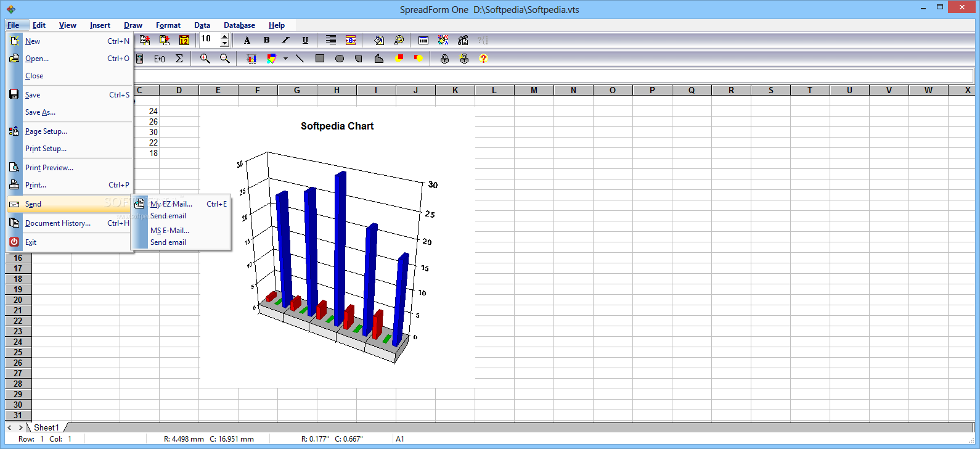
Task: Click the copy cells toolbar icon
Action: tap(145, 40)
